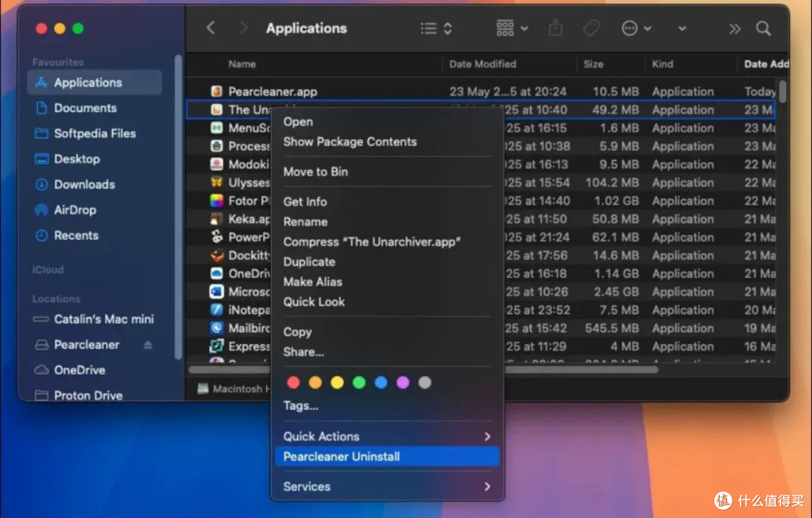Sort by the Date Added column
The image size is (812, 518).
coord(766,64)
